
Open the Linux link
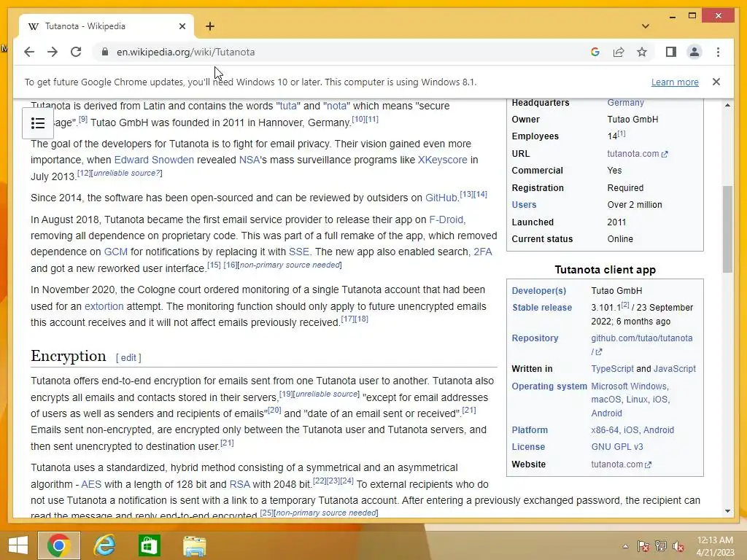pos(636,400)
